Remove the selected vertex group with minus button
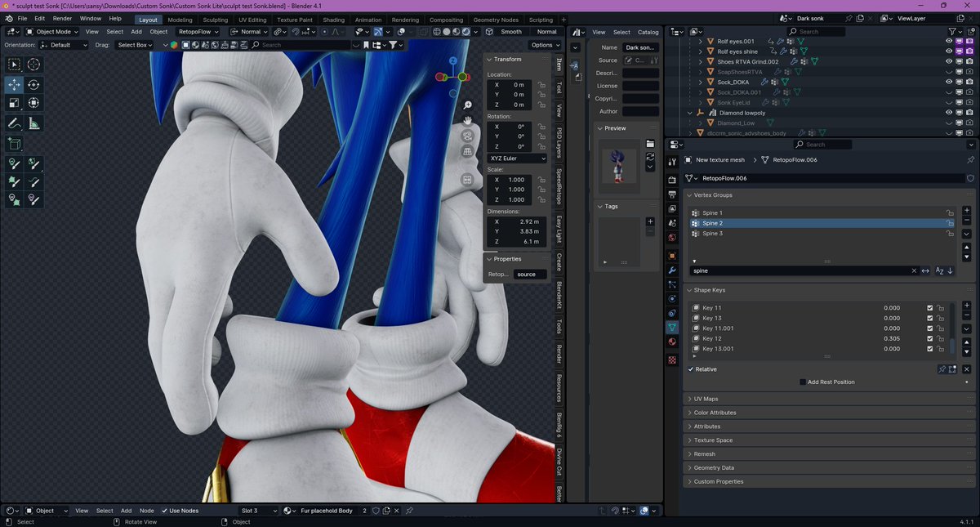Image resolution: width=980 pixels, height=527 pixels. point(967,221)
